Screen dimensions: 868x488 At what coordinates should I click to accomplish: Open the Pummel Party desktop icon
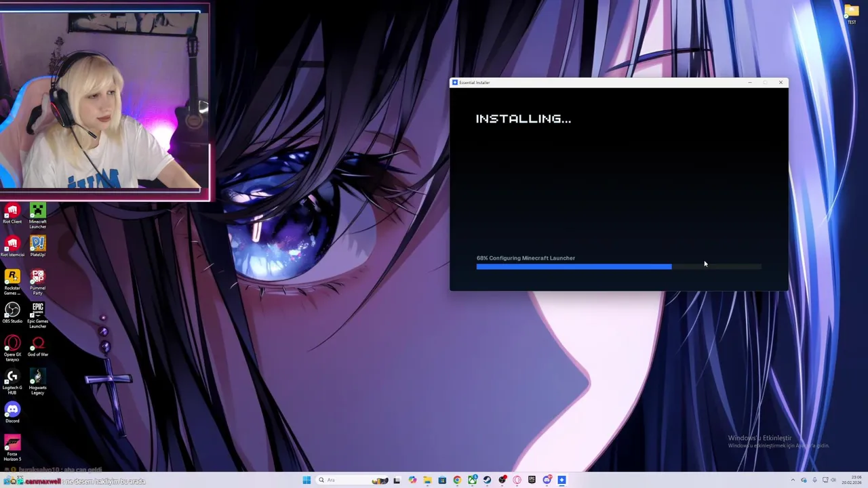click(37, 282)
